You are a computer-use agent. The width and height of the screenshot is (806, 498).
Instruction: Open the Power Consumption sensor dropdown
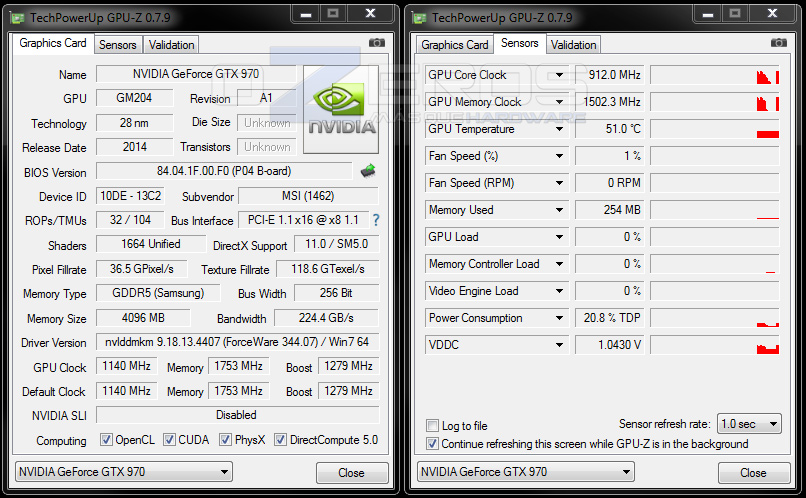559,318
